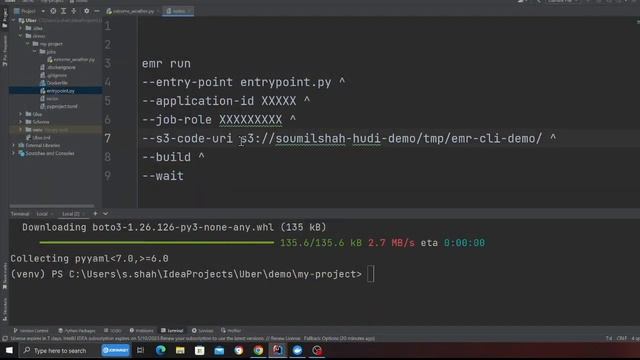Add a new terminal session with plus
Screen dimensions: 640x360
tap(95, 213)
